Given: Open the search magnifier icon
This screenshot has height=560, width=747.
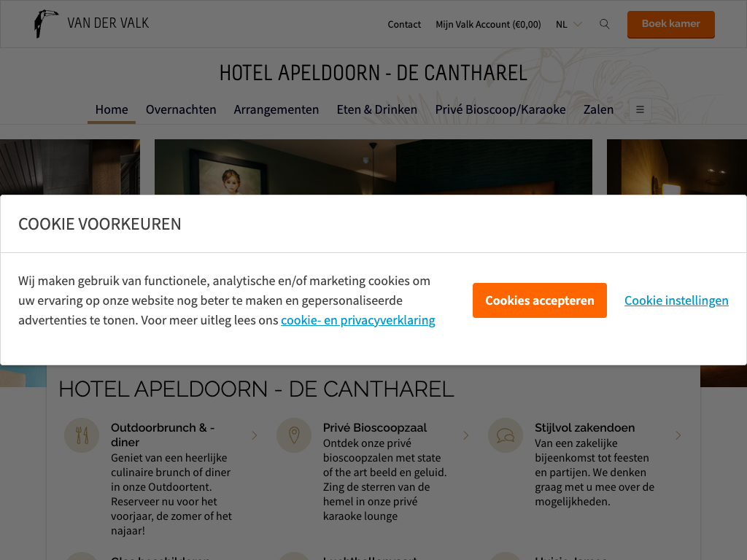Looking at the screenshot, I should [x=604, y=24].
